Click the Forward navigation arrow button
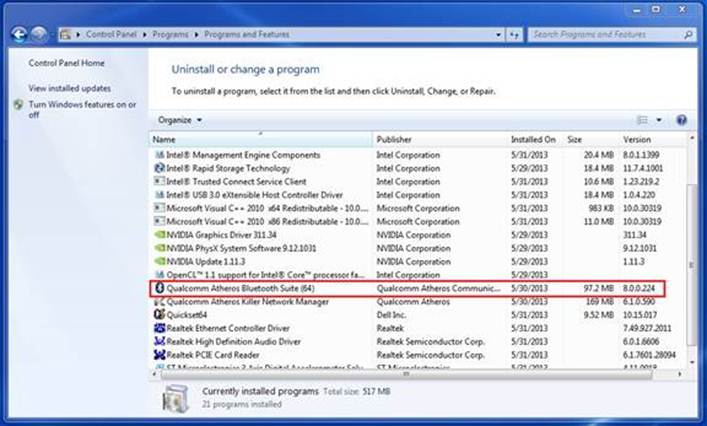 (39, 34)
